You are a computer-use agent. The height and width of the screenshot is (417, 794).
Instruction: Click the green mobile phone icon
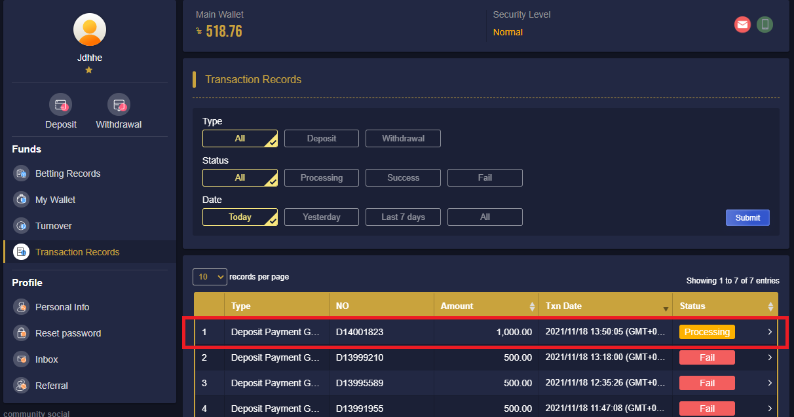(765, 25)
